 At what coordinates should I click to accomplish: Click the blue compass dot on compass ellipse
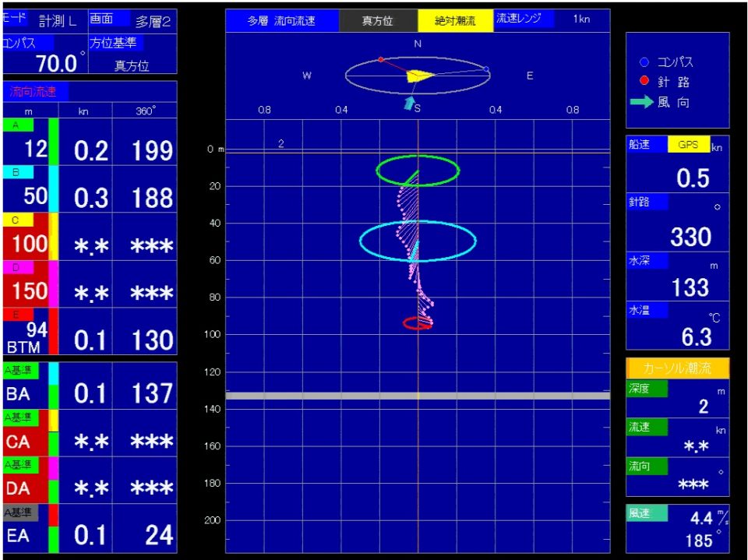(x=486, y=69)
